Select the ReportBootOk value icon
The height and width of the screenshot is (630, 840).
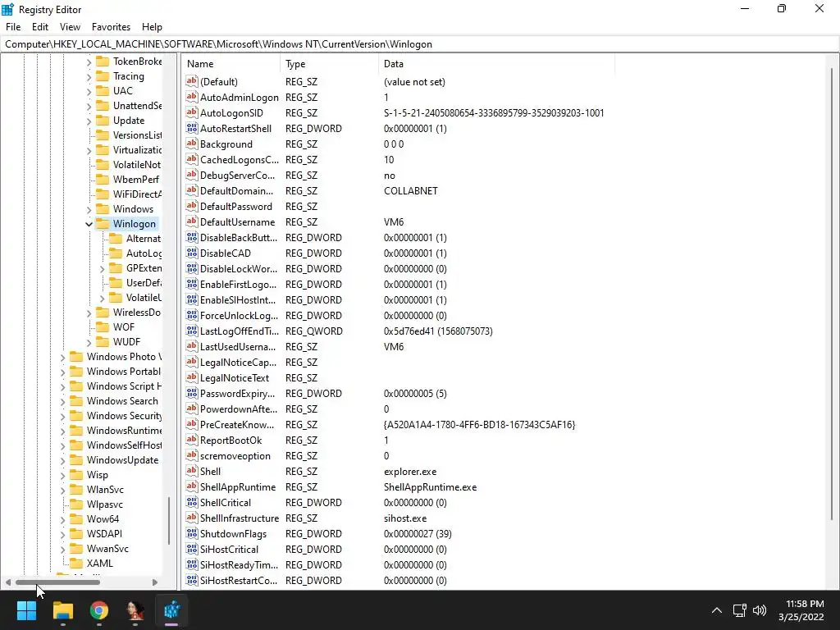click(192, 440)
